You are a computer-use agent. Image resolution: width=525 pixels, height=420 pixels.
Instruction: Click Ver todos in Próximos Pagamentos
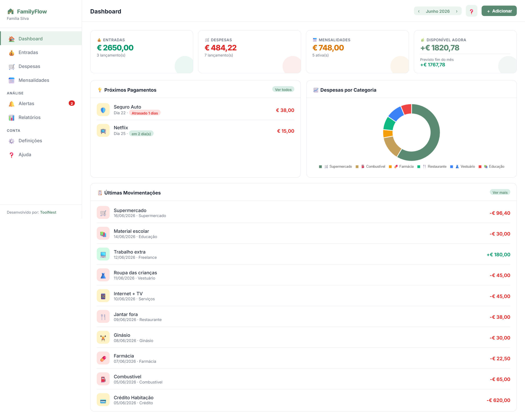point(283,90)
